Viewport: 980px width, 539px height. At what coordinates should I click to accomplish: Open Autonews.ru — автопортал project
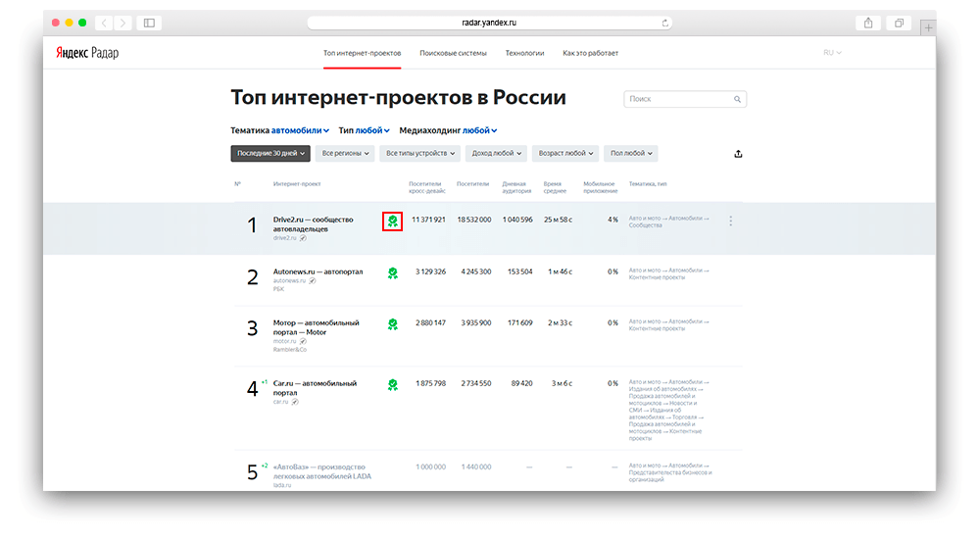click(318, 272)
